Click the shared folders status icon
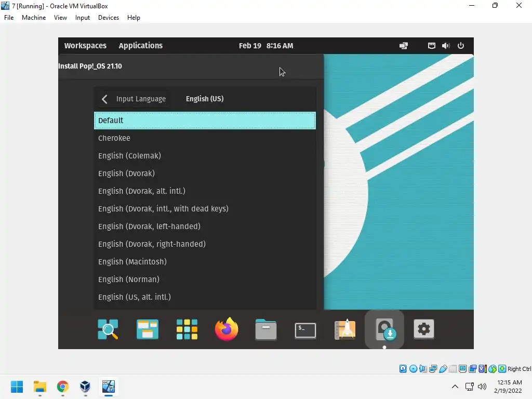The width and height of the screenshot is (532, 399). coord(453,369)
